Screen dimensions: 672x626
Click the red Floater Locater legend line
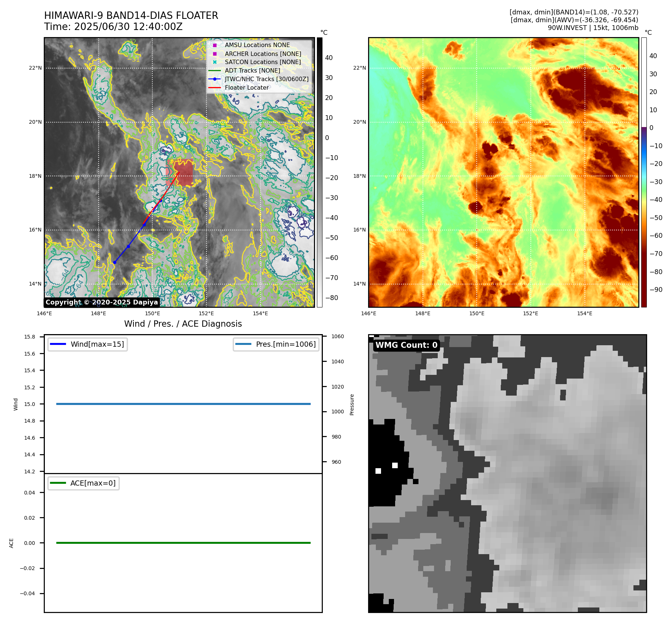click(x=215, y=87)
